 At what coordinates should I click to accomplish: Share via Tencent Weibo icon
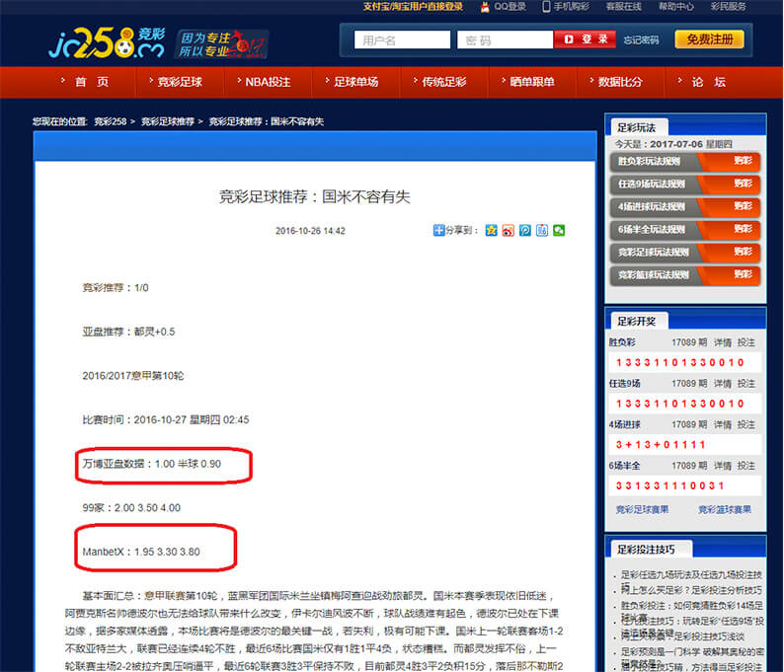click(525, 230)
